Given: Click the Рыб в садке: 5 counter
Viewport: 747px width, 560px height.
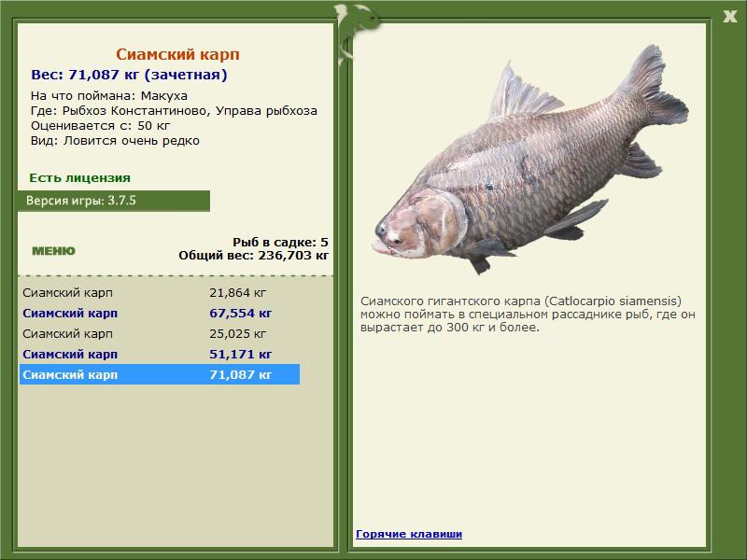Looking at the screenshot, I should coord(280,242).
